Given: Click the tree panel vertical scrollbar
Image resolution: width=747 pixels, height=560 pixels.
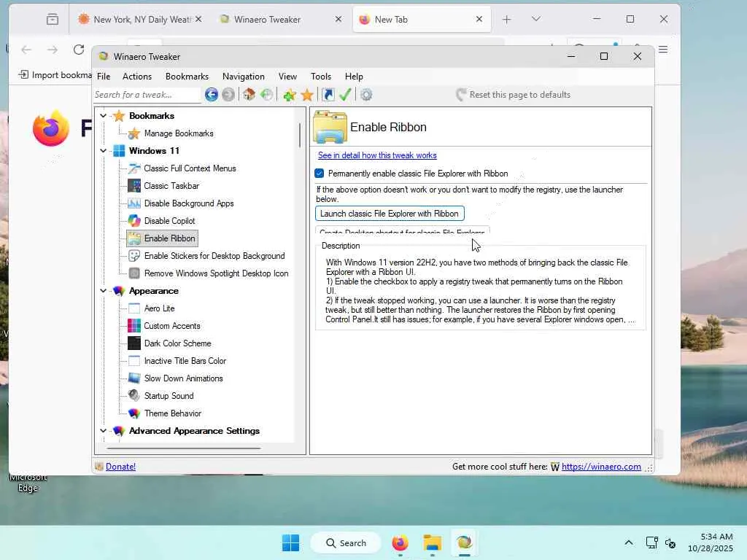Looking at the screenshot, I should coord(300,135).
